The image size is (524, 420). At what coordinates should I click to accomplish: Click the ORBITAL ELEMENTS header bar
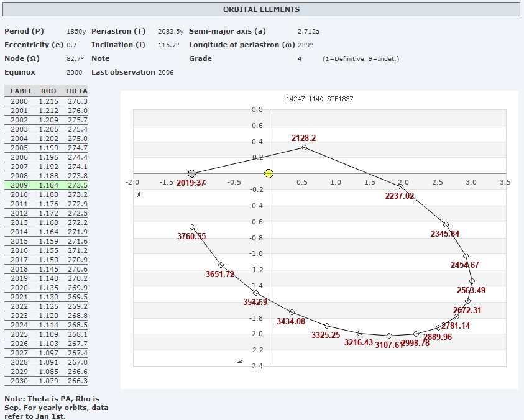tap(262, 9)
